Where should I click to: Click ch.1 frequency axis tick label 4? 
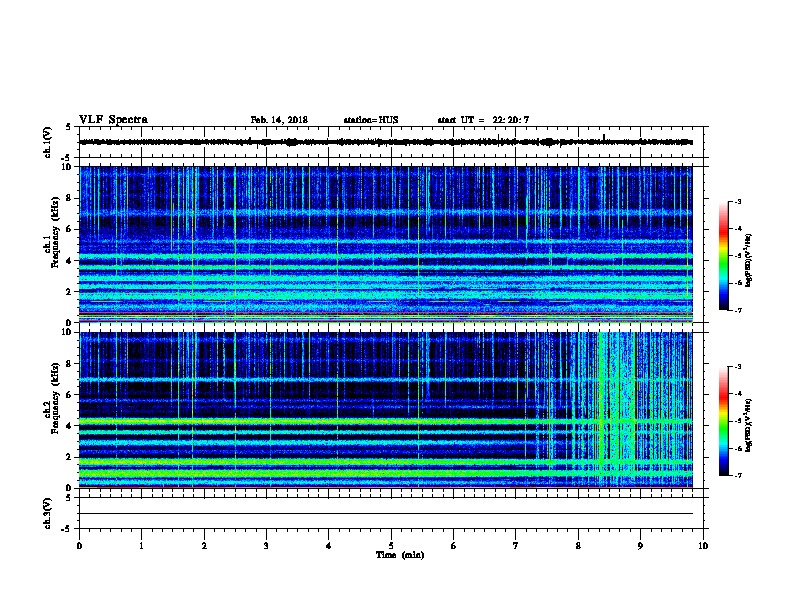coord(69,261)
